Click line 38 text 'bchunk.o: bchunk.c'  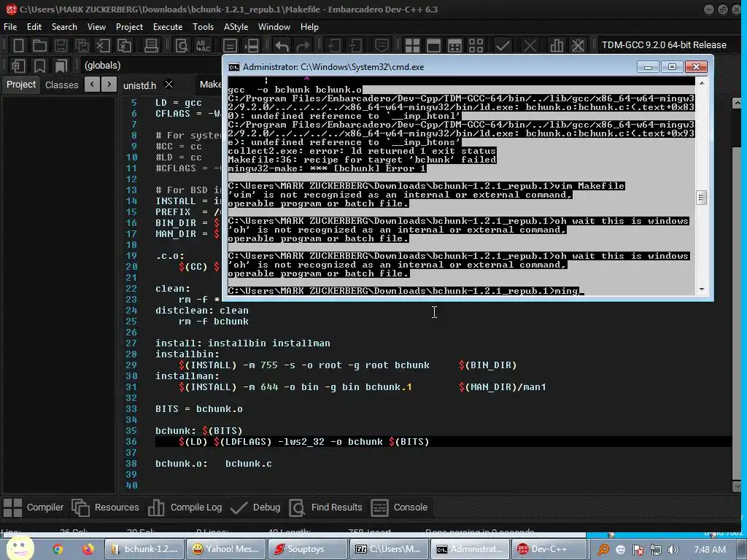pos(214,463)
